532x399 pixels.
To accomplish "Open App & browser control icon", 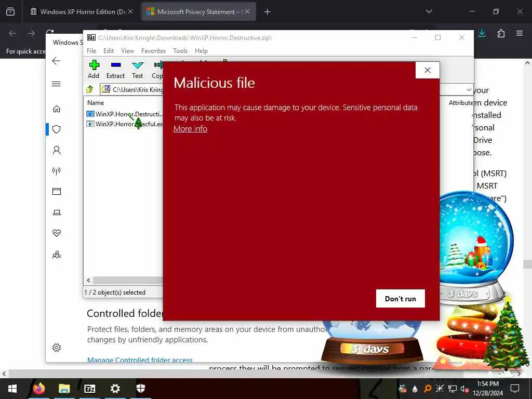I will [57, 191].
